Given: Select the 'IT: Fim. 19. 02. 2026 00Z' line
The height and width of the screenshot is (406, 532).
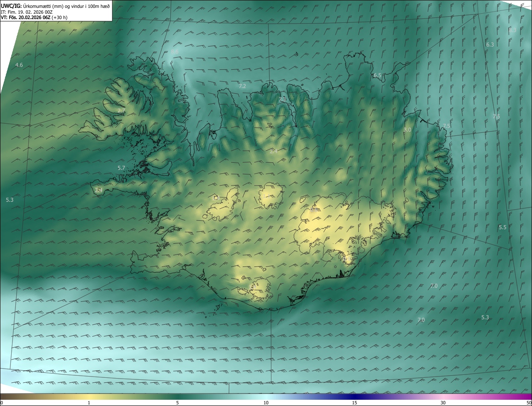Looking at the screenshot, I should pyautogui.click(x=27, y=12).
